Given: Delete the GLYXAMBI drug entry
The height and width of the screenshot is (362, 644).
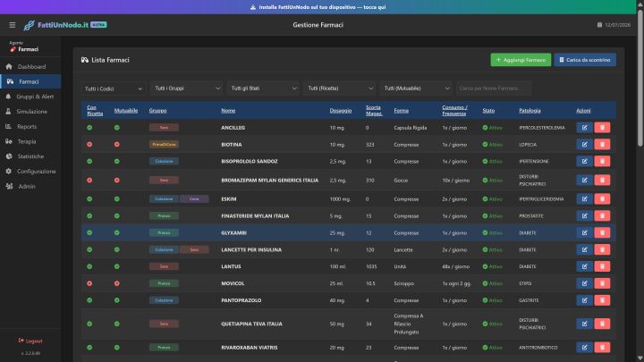Looking at the screenshot, I should point(602,232).
